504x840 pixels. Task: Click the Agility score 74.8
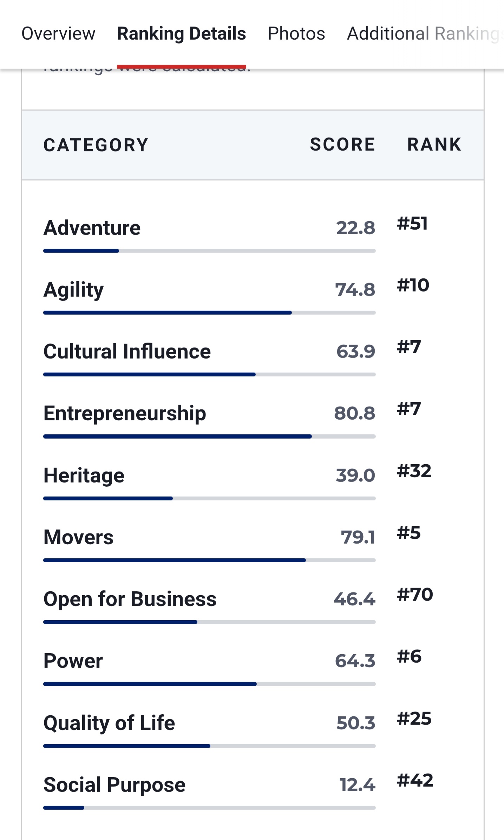(x=355, y=290)
